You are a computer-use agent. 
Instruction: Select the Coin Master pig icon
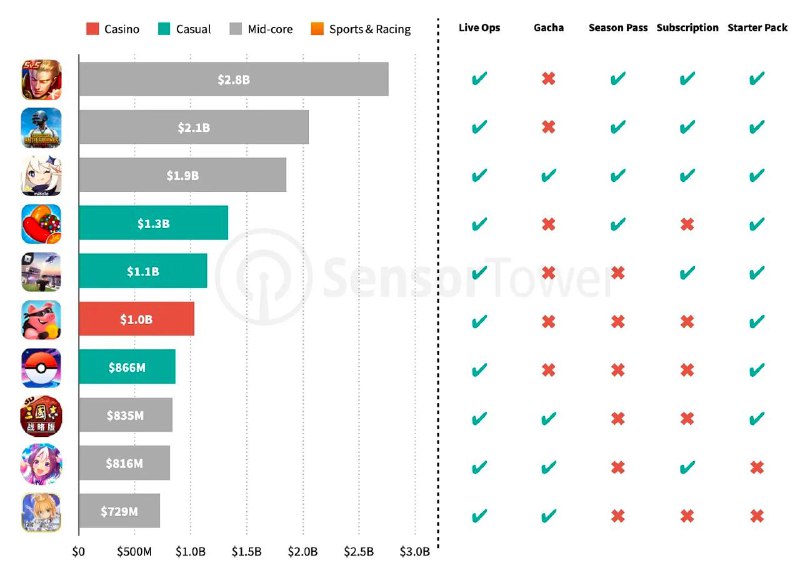click(x=41, y=320)
